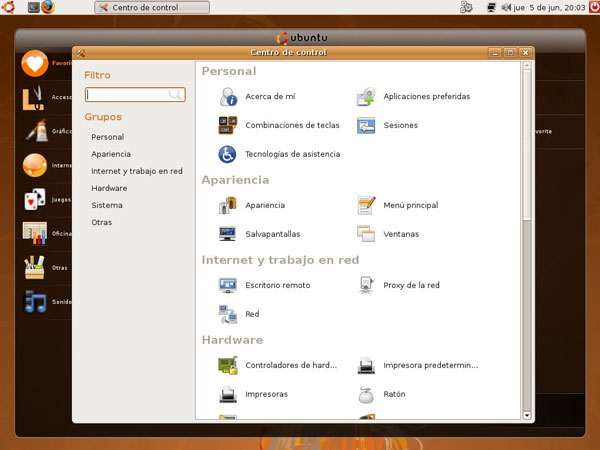Click the Ubuntu logo in top panel
The height and width of the screenshot is (450, 600).
8,7
